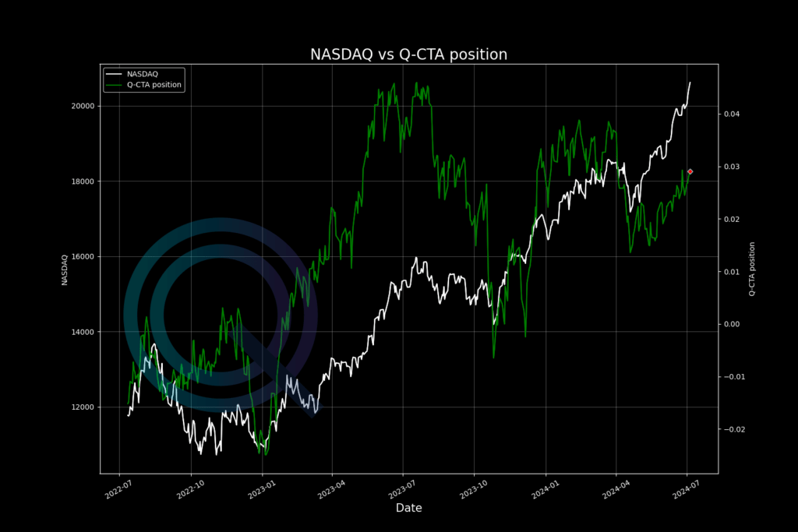
Task: Click the 0.04 right-axis tick label
Action: click(732, 114)
